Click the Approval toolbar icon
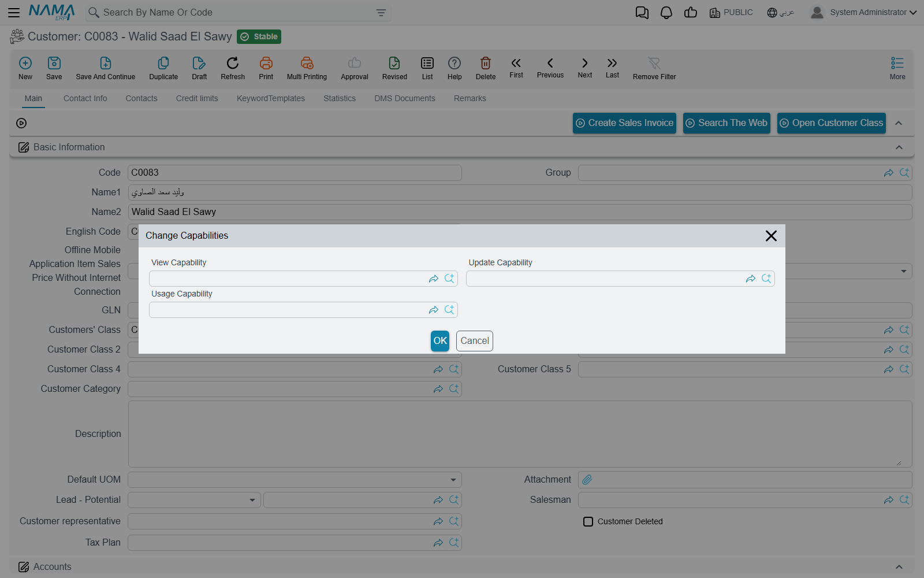This screenshot has width=924, height=578. point(355,68)
